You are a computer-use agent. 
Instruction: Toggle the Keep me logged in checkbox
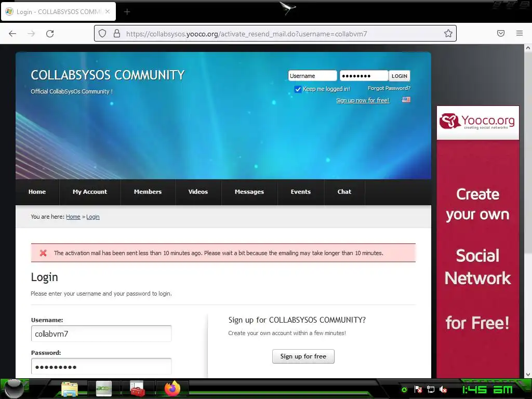[x=298, y=89]
